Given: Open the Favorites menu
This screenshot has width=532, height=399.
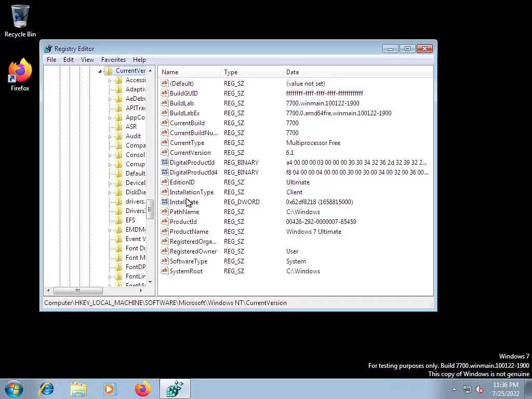Looking at the screenshot, I should [x=113, y=60].
